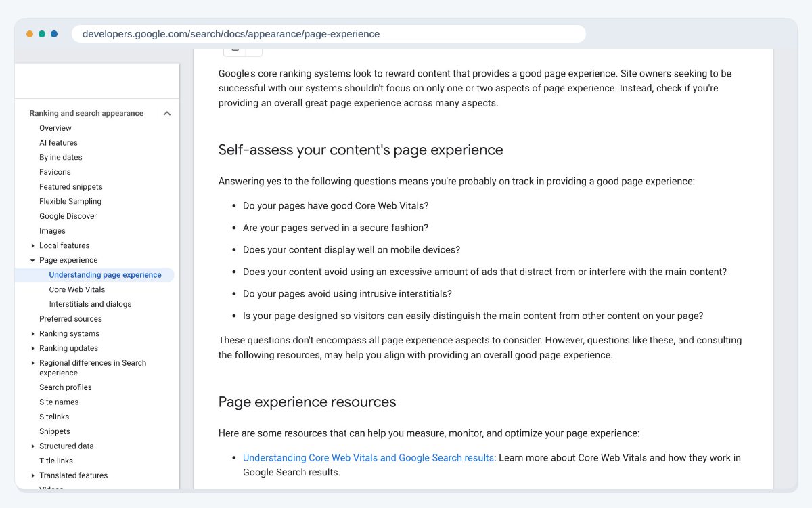This screenshot has width=812, height=508.
Task: Click bullet about avoiding intrusive interstitials
Action: point(347,294)
